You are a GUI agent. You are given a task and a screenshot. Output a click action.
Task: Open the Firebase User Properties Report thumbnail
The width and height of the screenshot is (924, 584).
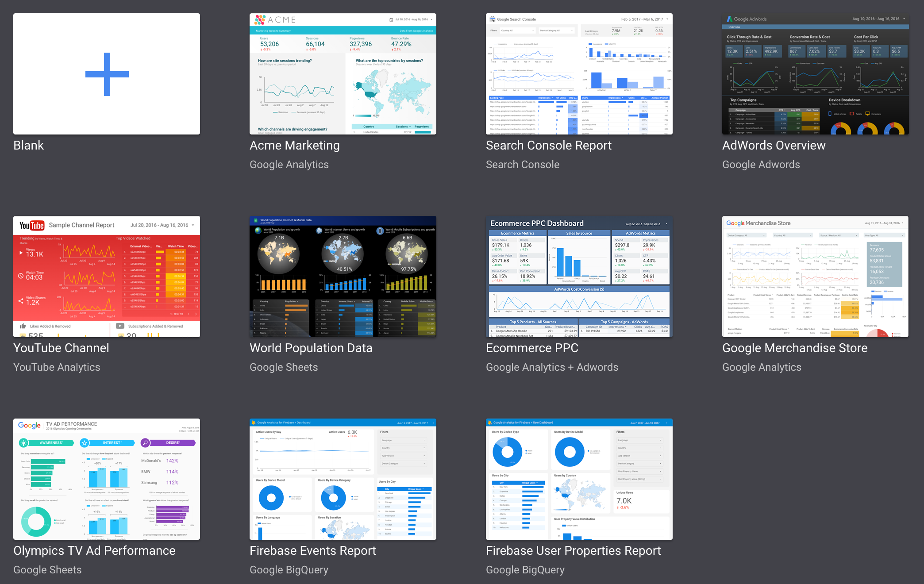point(579,479)
